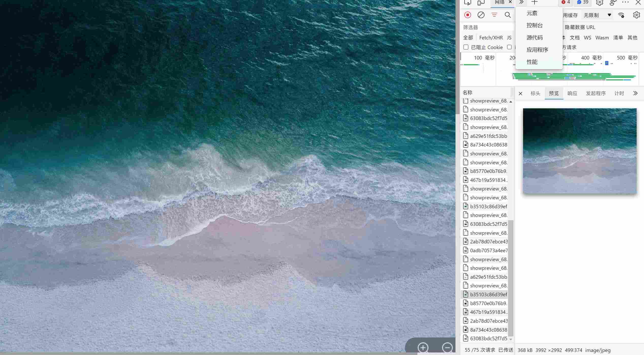Viewport: 644px width, 355px height.
Task: Toggle the device emulation icon
Action: [x=481, y=3]
